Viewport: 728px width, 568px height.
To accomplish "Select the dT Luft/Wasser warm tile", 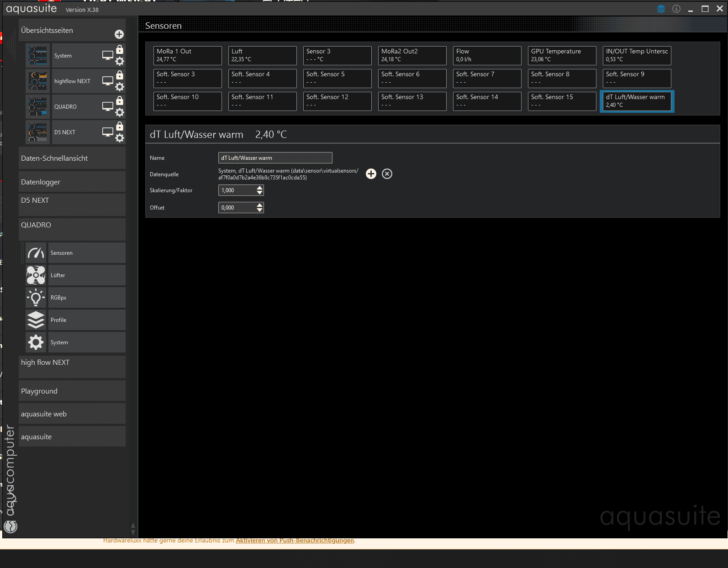I will coord(637,101).
